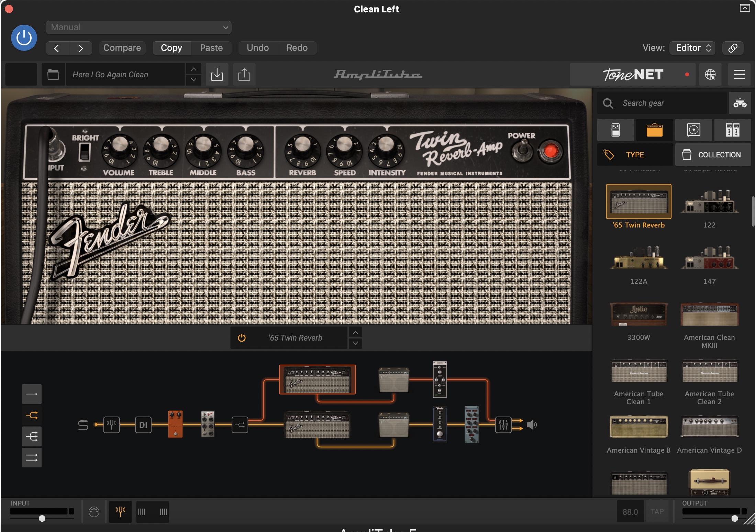Viewport: 756px width, 532px height.
Task: Open the hamburger main menu
Action: pyautogui.click(x=739, y=75)
